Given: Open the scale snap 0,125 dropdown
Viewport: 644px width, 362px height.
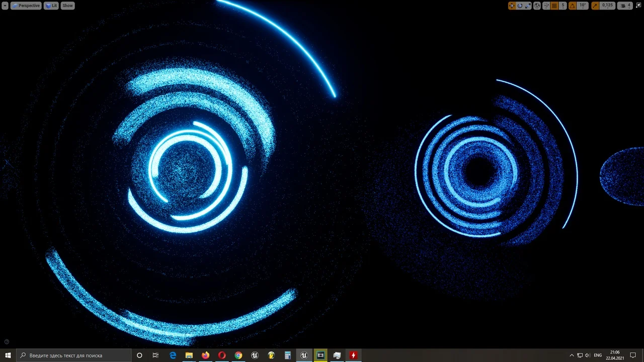Looking at the screenshot, I should [x=608, y=6].
